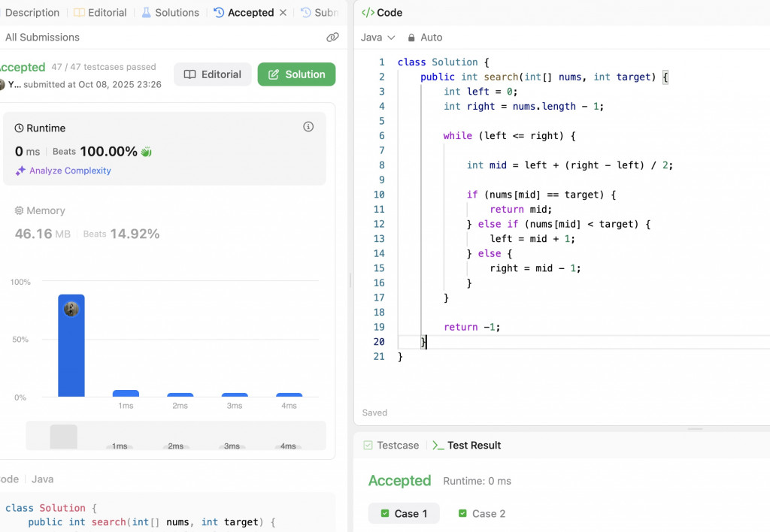Screen dimensions: 770x532
Task: Click the Code panel icon
Action: (368, 12)
